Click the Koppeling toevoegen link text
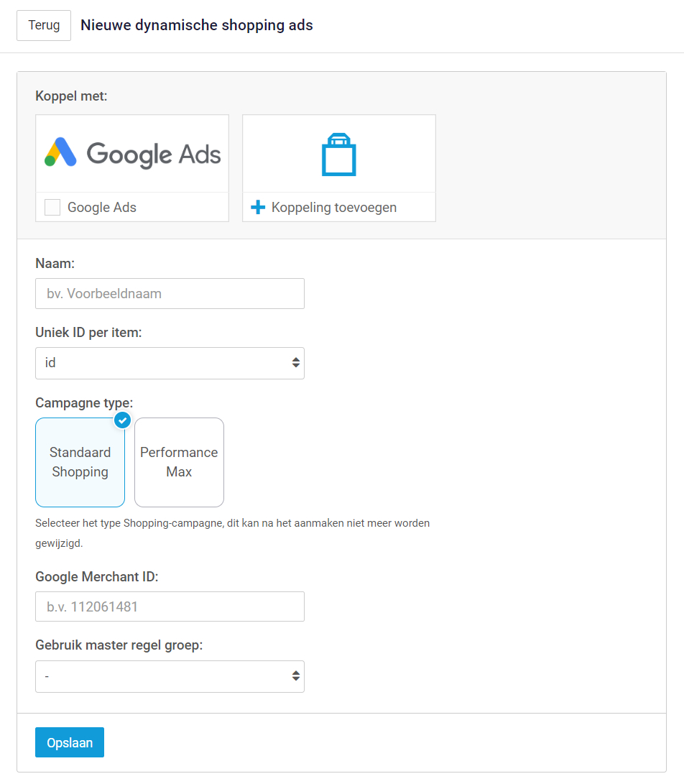Viewport: 684px width, 784px height. pos(334,208)
